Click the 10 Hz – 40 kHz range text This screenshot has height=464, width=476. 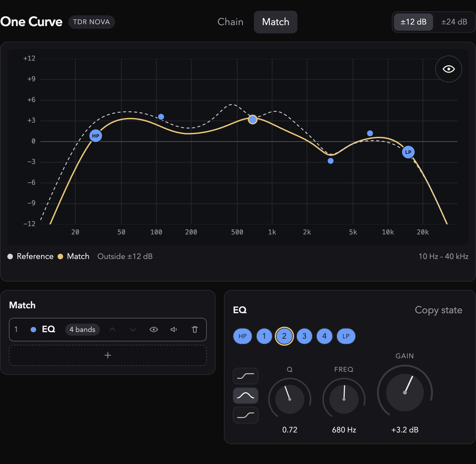click(x=444, y=256)
